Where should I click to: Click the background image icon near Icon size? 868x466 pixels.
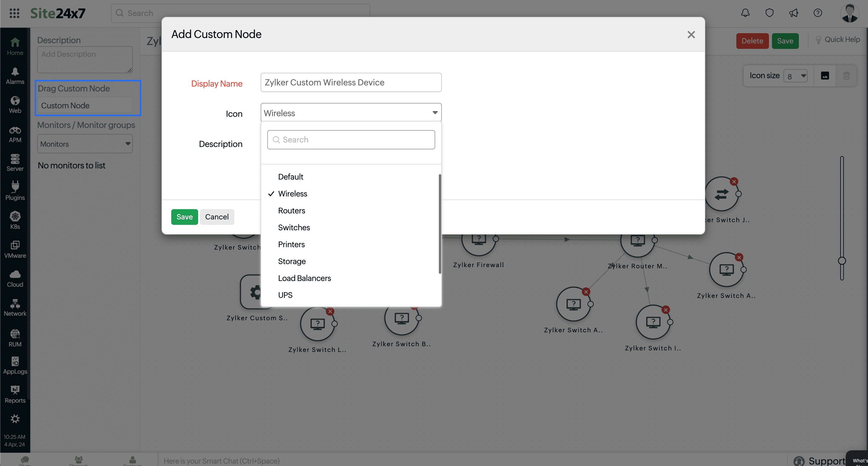(825, 76)
